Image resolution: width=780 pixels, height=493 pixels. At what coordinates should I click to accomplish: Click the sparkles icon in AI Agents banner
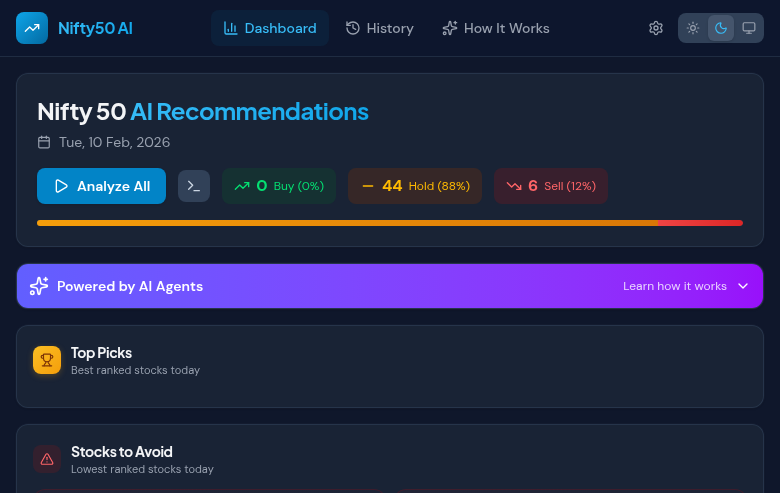(x=39, y=286)
